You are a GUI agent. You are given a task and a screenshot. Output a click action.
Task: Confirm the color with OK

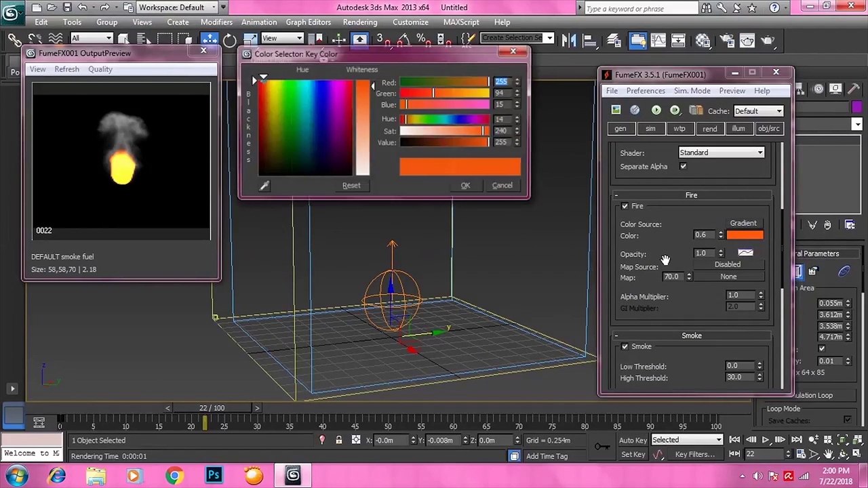[465, 186]
